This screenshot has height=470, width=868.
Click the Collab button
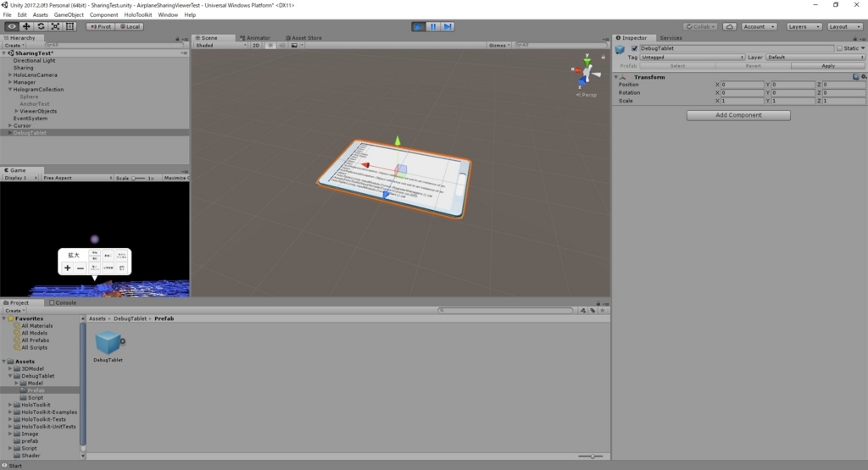tap(700, 26)
